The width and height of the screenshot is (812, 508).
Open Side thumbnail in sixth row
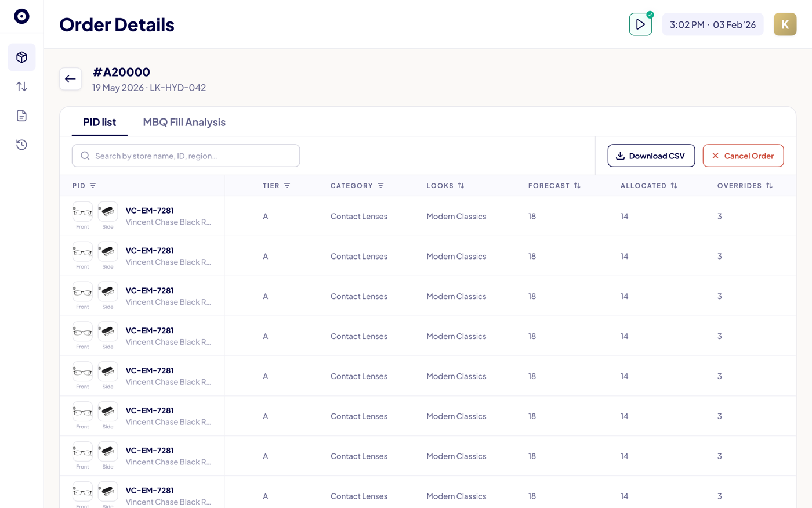[108, 412]
